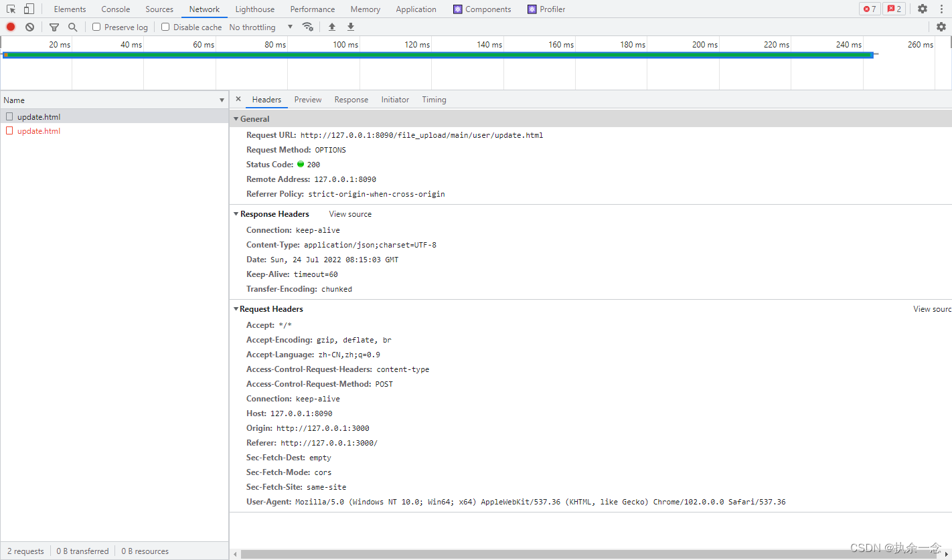Screen dimensions: 952x560
Task: Open the Lighthouse panel
Action: coord(254,9)
